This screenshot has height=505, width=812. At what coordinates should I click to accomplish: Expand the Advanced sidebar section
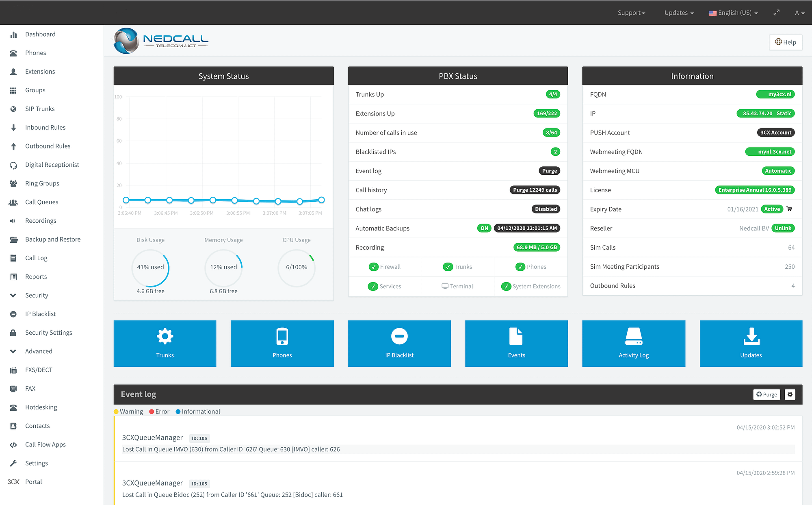[39, 351]
